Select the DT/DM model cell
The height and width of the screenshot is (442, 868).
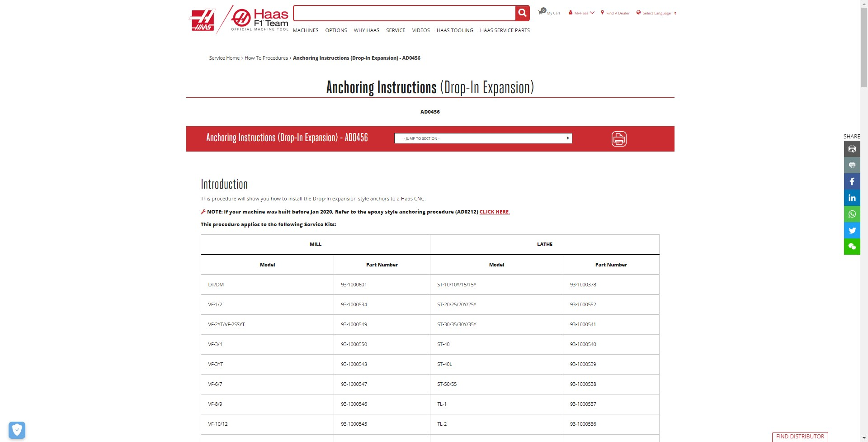point(267,285)
